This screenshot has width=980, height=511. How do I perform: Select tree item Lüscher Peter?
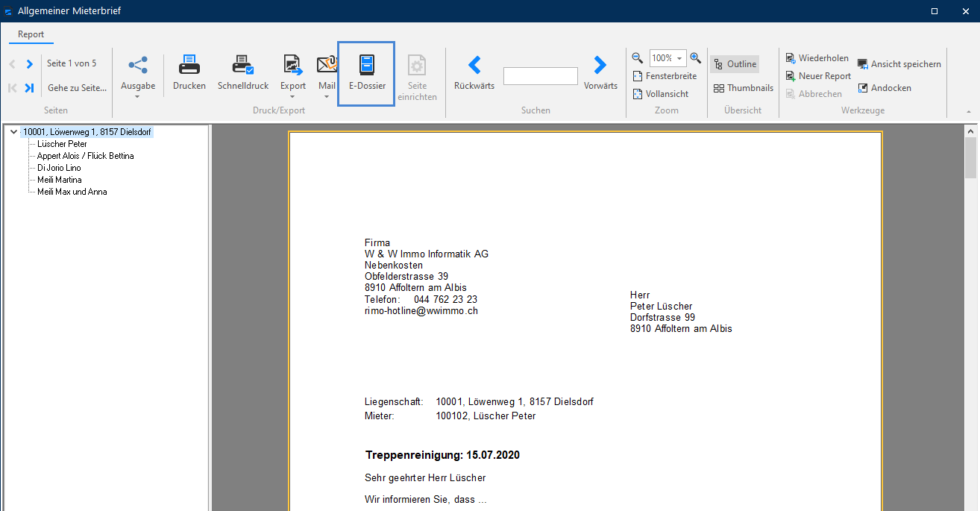(62, 144)
